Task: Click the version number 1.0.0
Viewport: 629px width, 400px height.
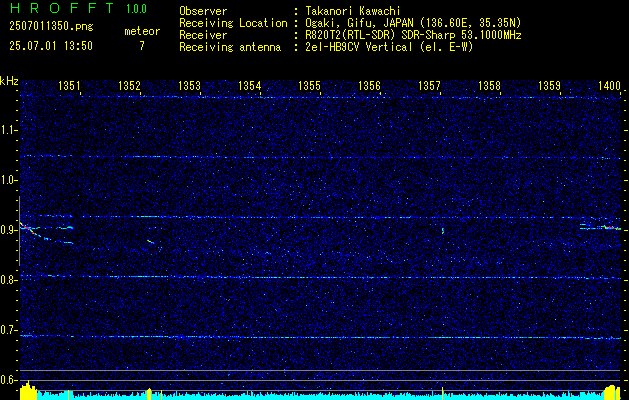Action: tap(136, 8)
